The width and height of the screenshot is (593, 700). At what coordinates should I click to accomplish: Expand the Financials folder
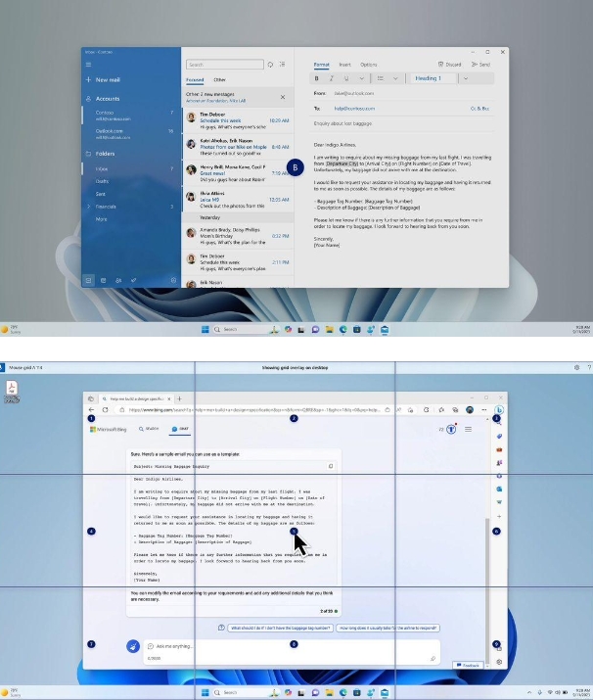(x=87, y=207)
